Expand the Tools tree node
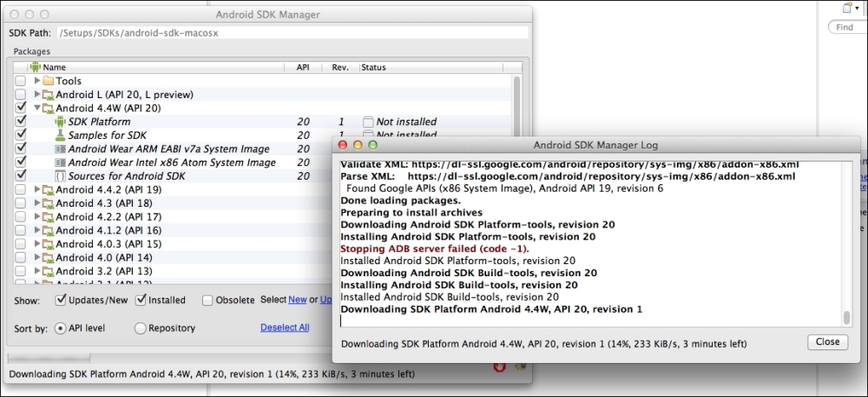 37,81
